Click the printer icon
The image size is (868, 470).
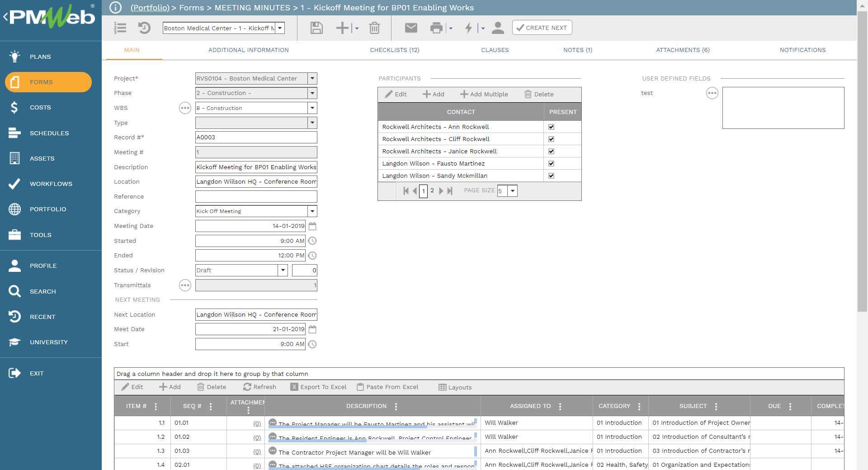pos(436,28)
